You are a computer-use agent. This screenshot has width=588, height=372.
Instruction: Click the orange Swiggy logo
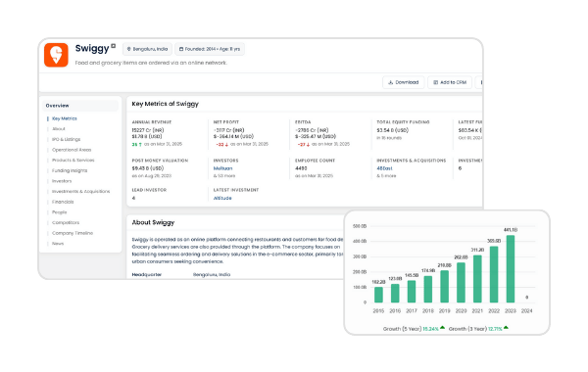pyautogui.click(x=56, y=55)
